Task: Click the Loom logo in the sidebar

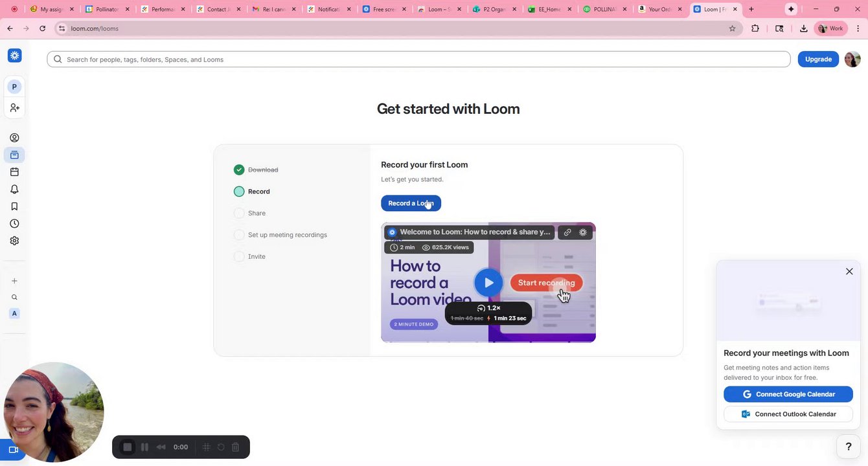Action: tap(14, 56)
